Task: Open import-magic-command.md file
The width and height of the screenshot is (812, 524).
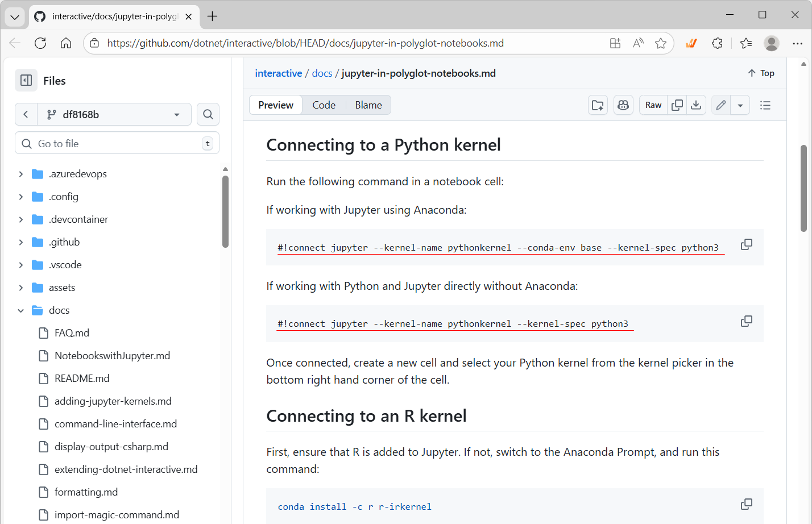Action: [x=117, y=515]
